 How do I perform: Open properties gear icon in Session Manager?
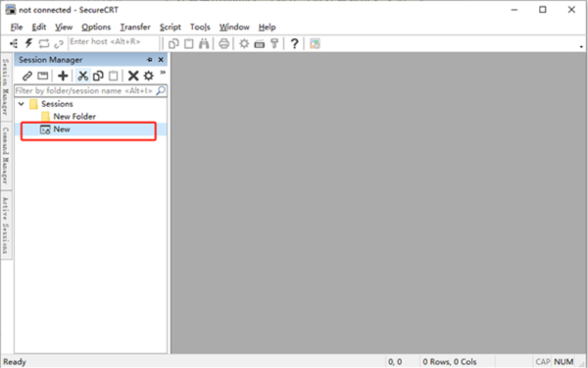[149, 76]
